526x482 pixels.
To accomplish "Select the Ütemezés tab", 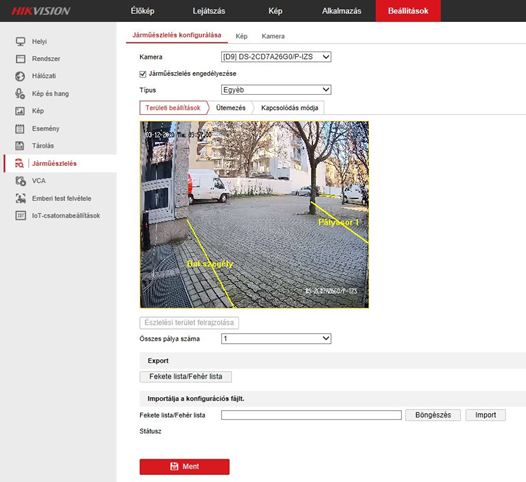I will pos(231,108).
